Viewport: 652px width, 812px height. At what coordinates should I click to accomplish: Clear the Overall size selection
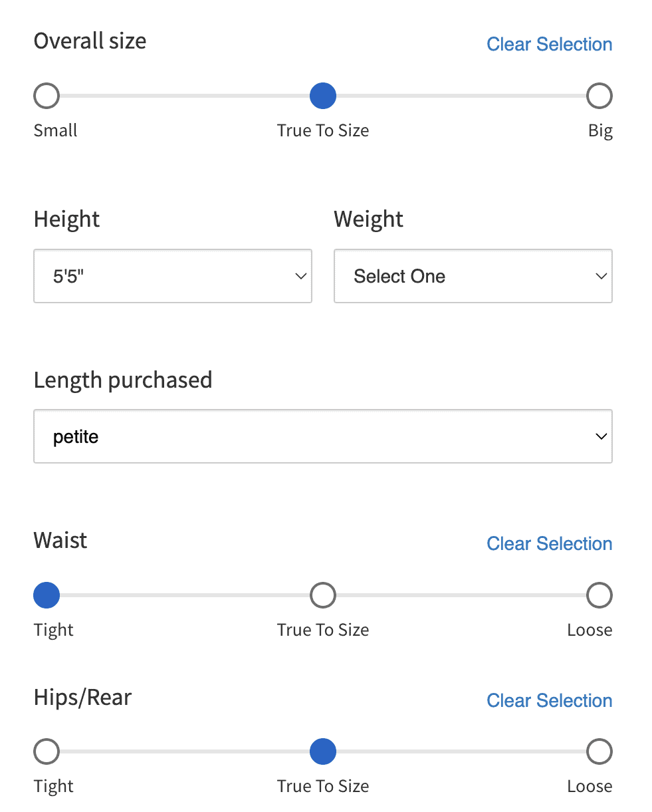pos(549,45)
